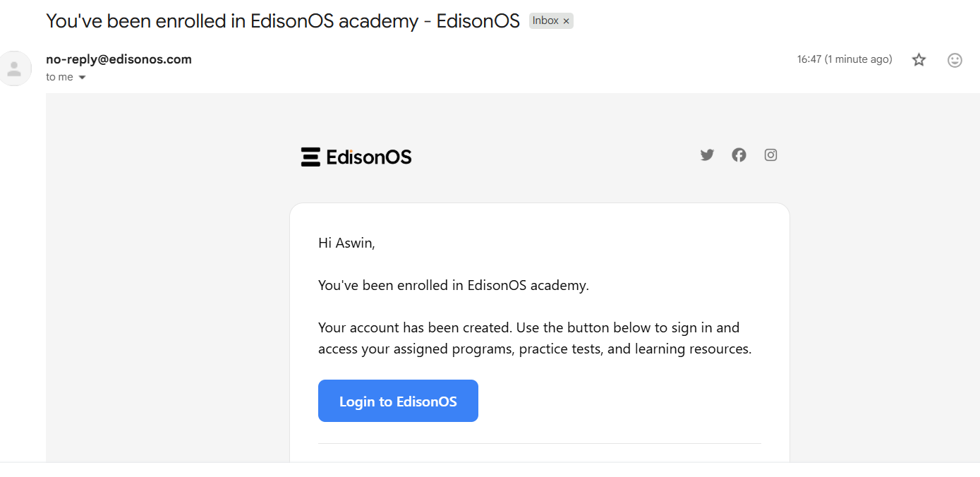Click the email subject heading
Image resolution: width=980 pixels, height=477 pixels.
coord(281,20)
